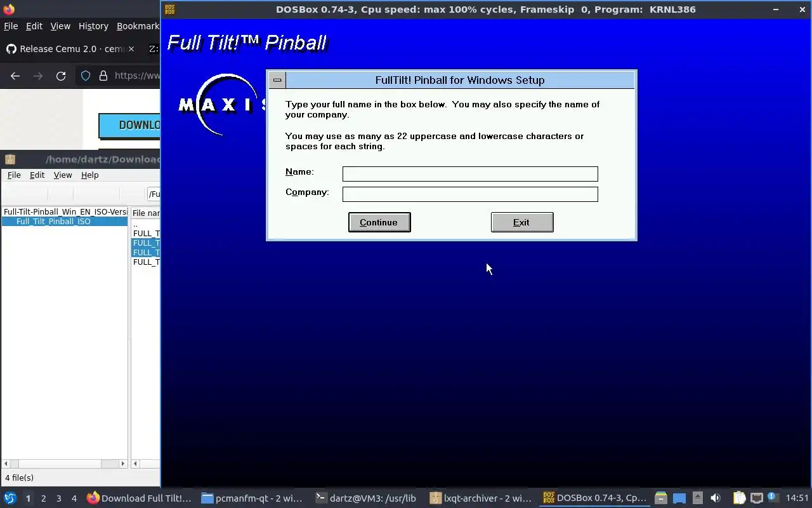
Task: Click Firefox back arrow button
Action: coord(15,76)
